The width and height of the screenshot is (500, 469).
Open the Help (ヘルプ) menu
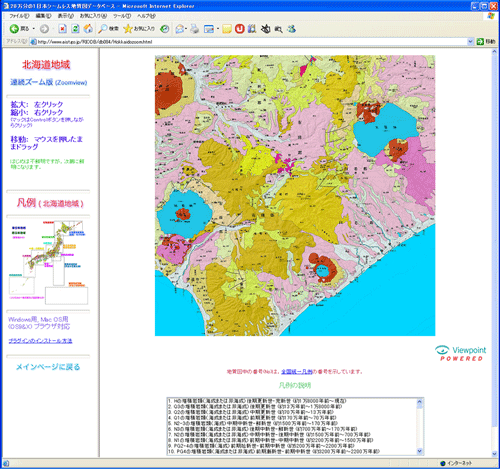coord(146,16)
